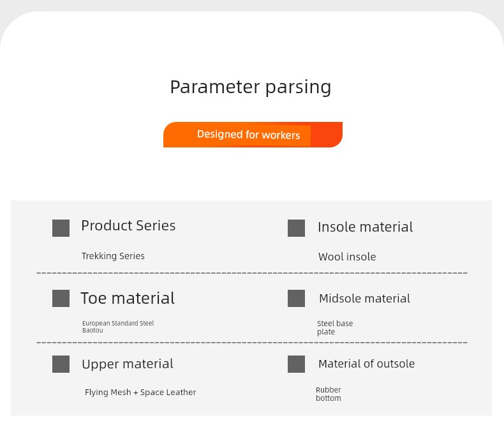Image resolution: width=504 pixels, height=427 pixels.
Task: Click the Product Series heading
Action: (x=128, y=225)
